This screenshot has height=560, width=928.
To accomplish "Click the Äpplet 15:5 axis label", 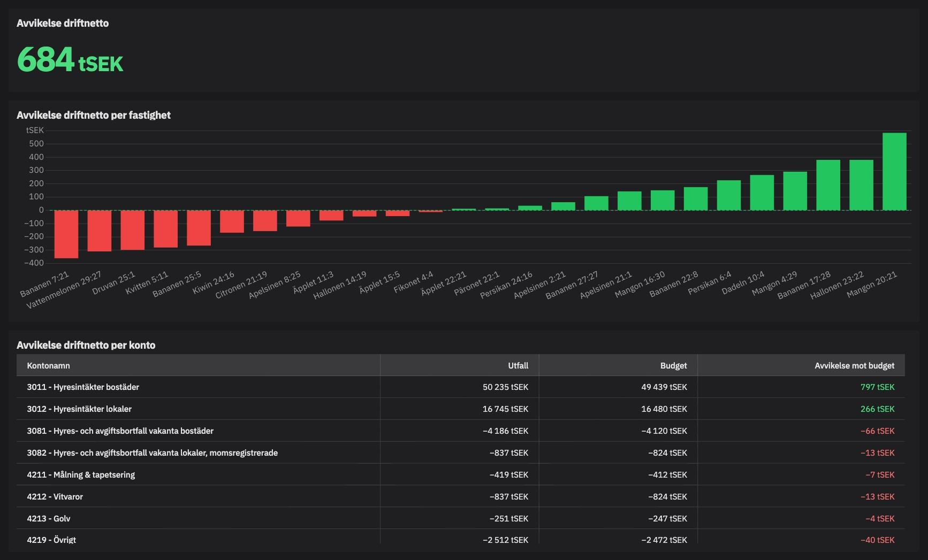I will coord(380,282).
